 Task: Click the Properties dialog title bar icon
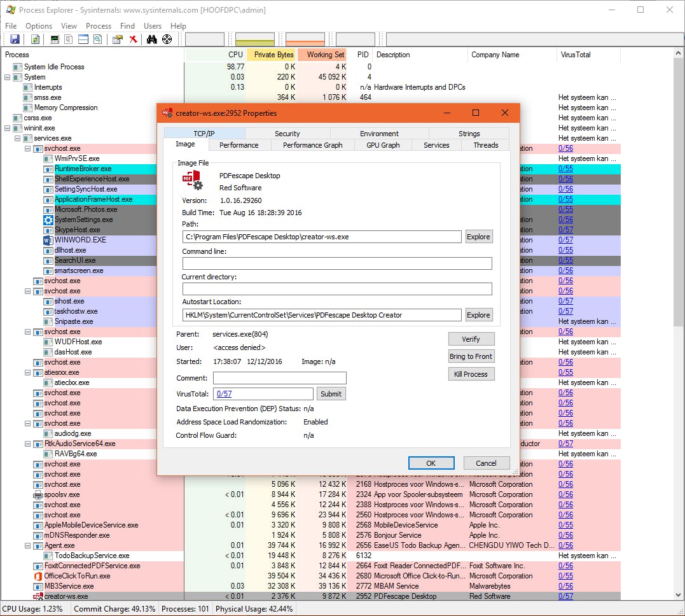(167, 113)
